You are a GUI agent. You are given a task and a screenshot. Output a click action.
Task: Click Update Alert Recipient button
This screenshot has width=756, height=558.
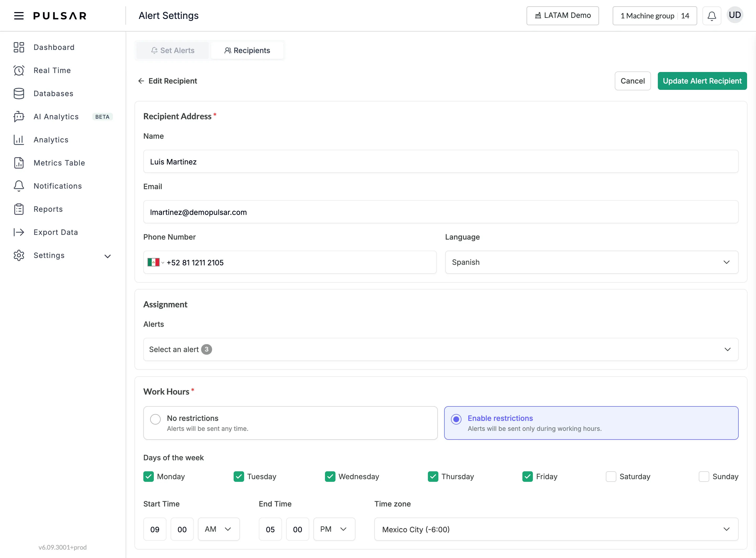pyautogui.click(x=702, y=81)
